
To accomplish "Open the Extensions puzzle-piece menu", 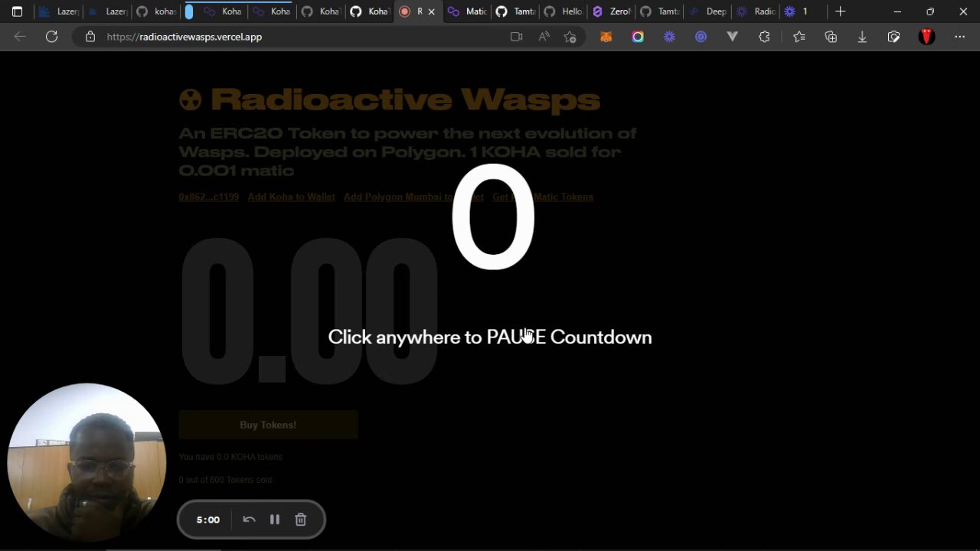I will [764, 37].
